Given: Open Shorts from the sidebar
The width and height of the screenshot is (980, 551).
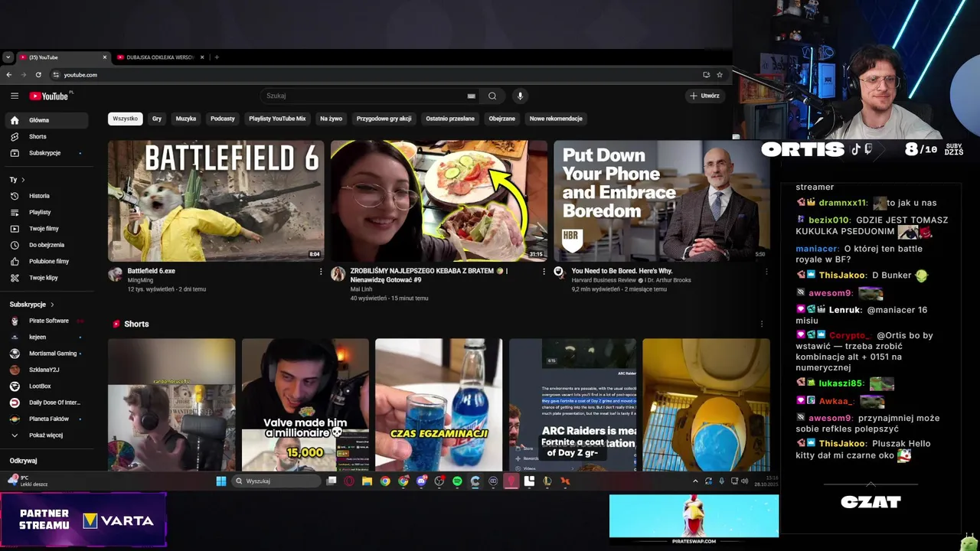Looking at the screenshot, I should [x=46, y=136].
